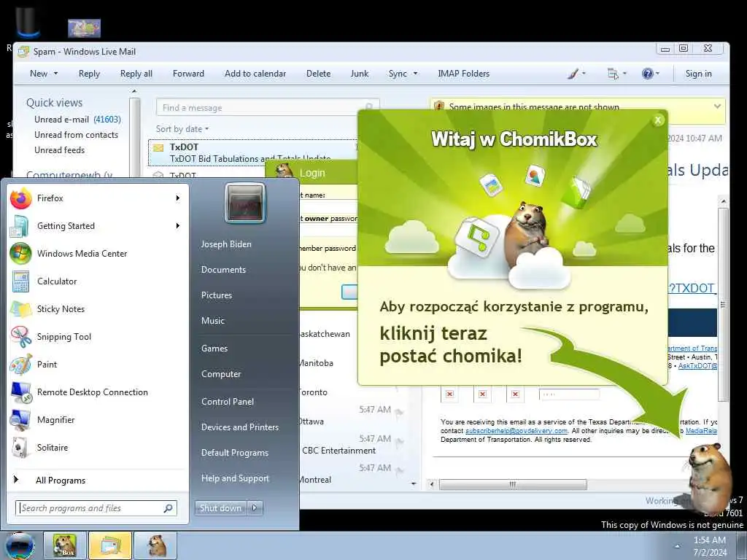Open the TxDOT Bid Tabulations email

click(252, 152)
